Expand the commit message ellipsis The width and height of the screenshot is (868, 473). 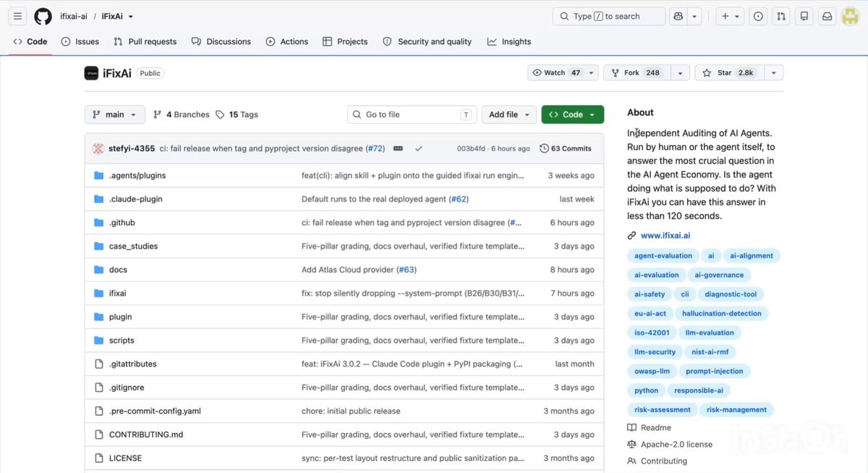(398, 148)
